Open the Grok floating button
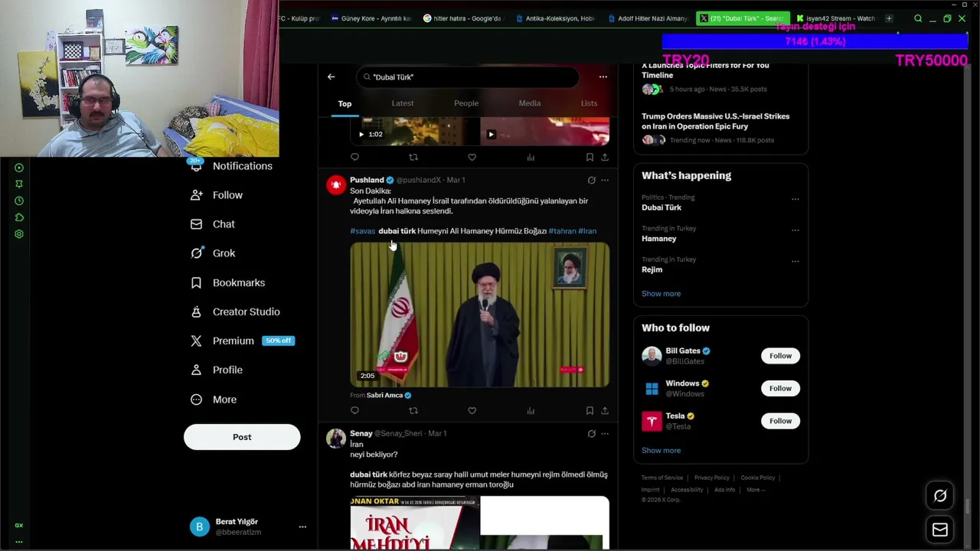This screenshot has height=551, width=980. 940,496
